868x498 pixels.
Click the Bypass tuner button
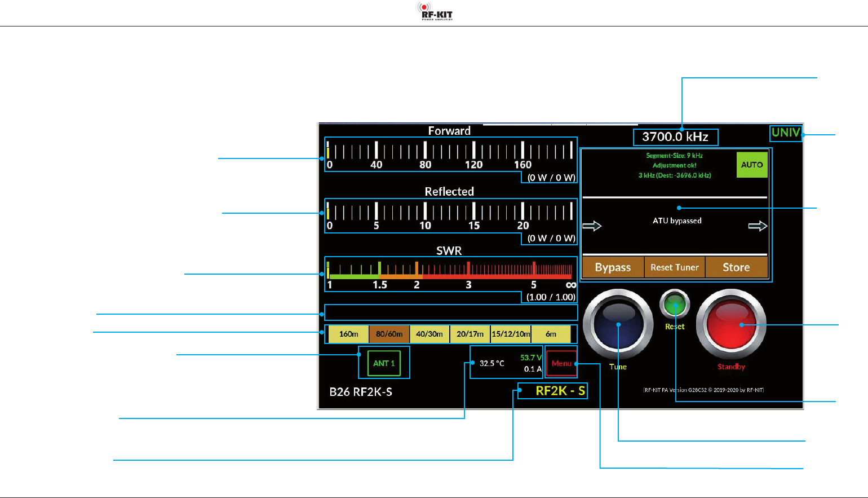(613, 267)
